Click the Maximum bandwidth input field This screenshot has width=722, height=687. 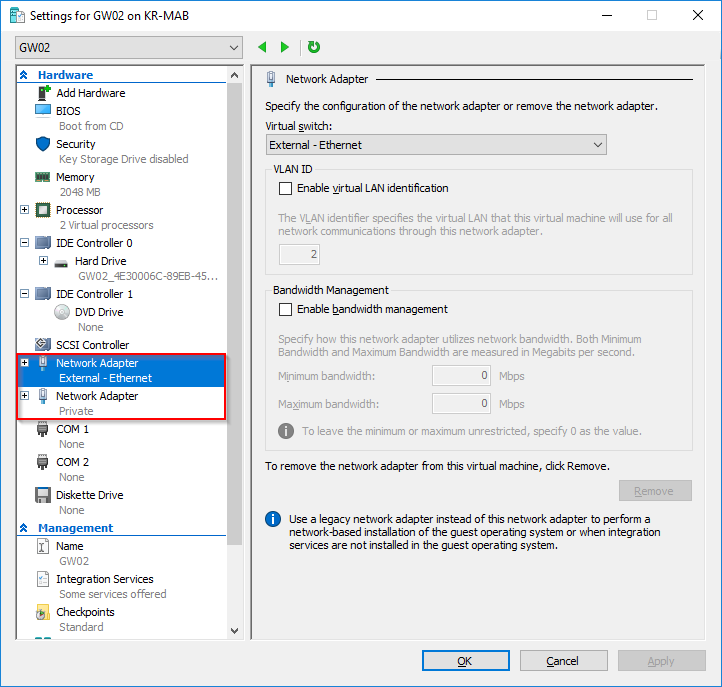tap(461, 404)
